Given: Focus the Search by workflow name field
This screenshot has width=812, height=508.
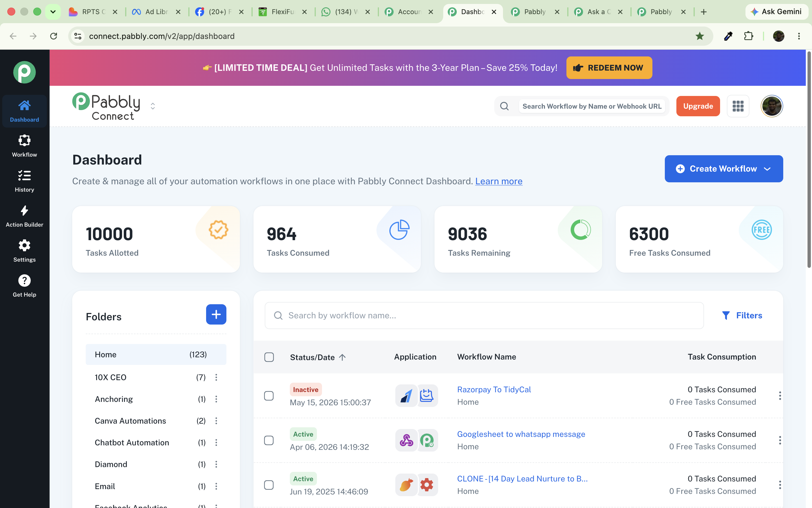Looking at the screenshot, I should (x=484, y=316).
